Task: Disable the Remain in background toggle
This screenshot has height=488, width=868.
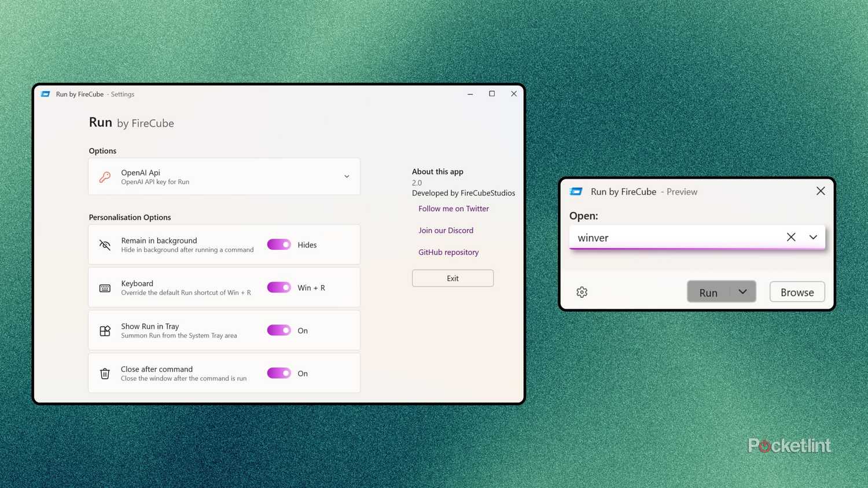Action: (x=279, y=245)
